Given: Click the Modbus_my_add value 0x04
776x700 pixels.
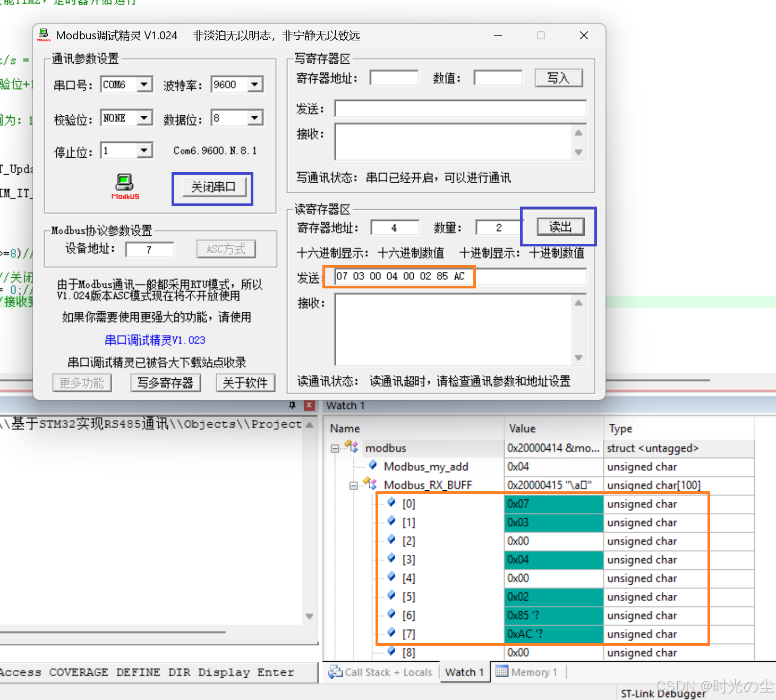Looking at the screenshot, I should 553,466.
